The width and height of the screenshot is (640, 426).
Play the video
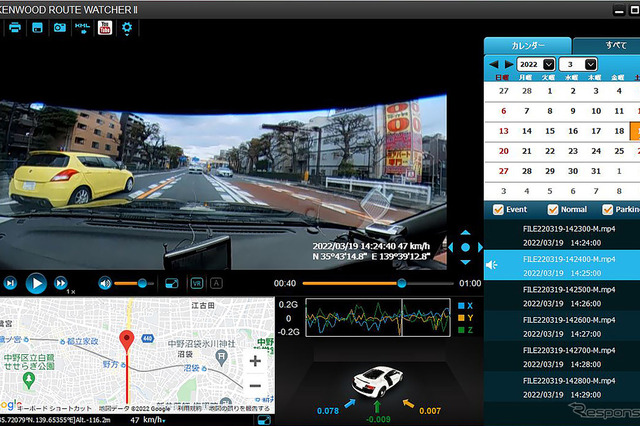[x=36, y=283]
